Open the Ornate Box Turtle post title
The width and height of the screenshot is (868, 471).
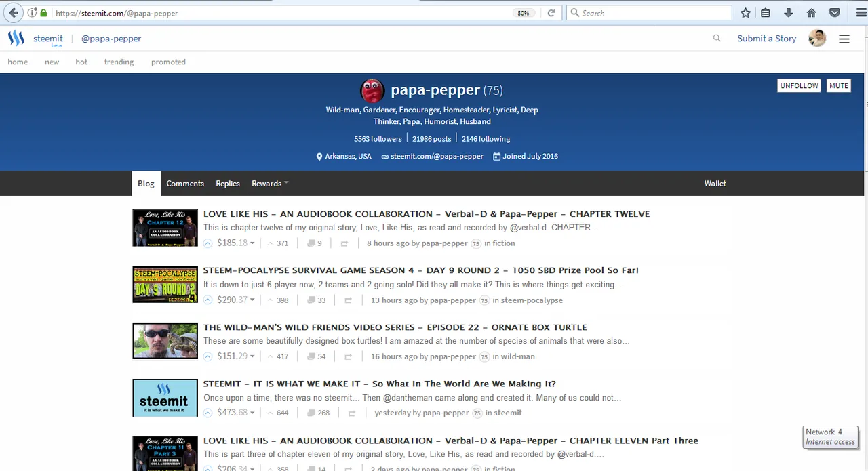[x=395, y=327]
